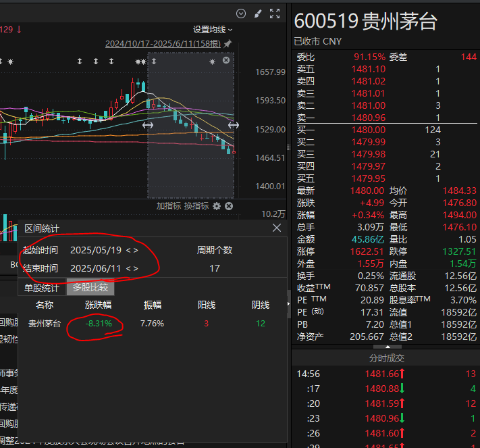
Task: Click the 涨停 price 1622.51
Action: tap(367, 251)
